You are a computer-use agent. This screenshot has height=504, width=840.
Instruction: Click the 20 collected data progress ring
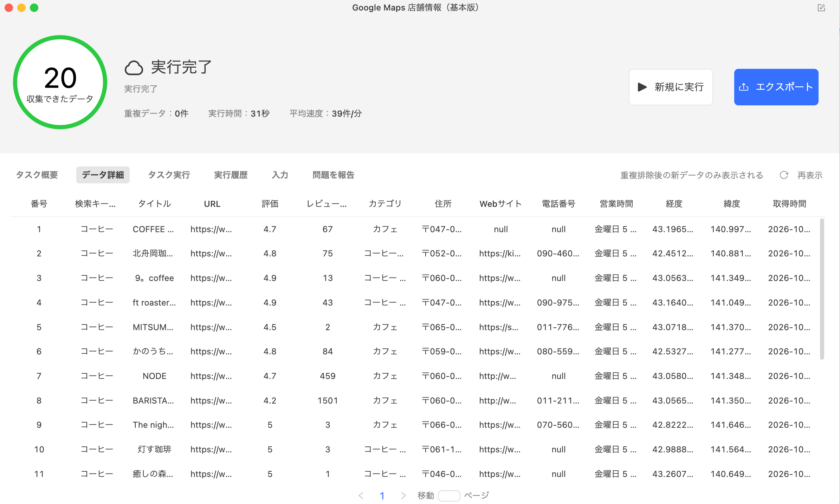coord(60,82)
